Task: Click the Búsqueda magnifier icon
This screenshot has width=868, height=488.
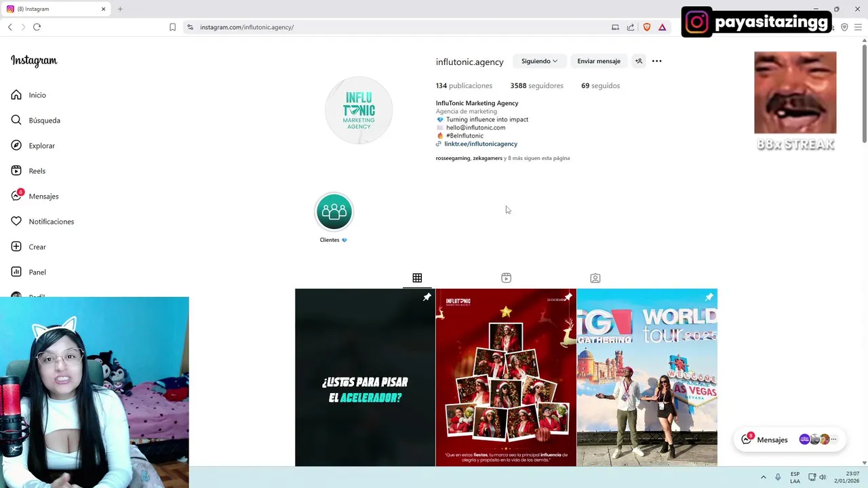Action: (x=16, y=120)
